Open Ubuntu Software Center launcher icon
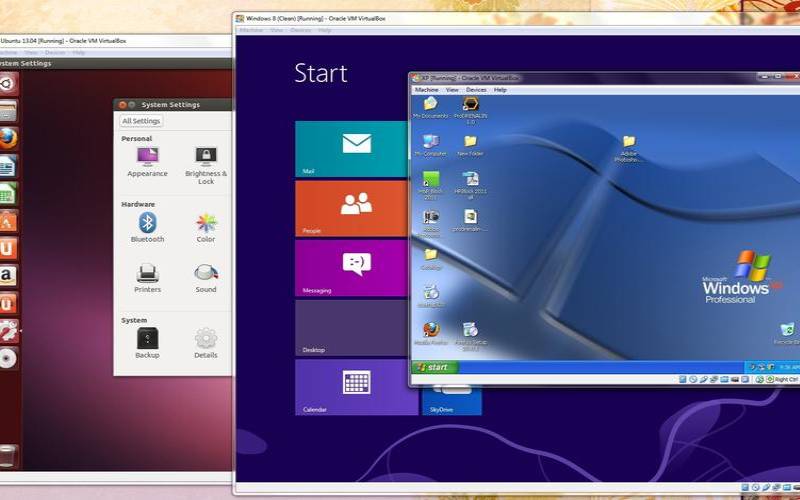Viewport: 800px width, 500px height. click(8, 221)
